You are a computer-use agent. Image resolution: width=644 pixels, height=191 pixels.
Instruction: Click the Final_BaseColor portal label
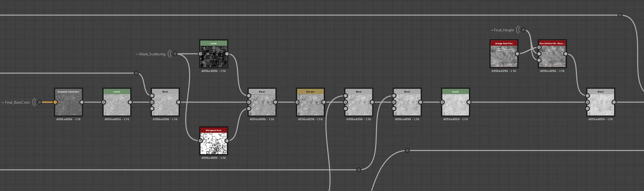pyautogui.click(x=18, y=102)
